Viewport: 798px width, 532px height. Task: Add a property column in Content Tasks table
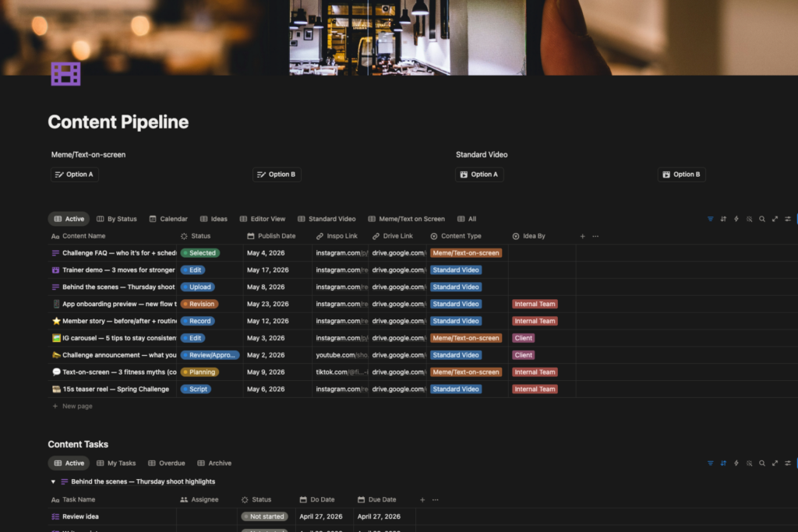(x=422, y=500)
